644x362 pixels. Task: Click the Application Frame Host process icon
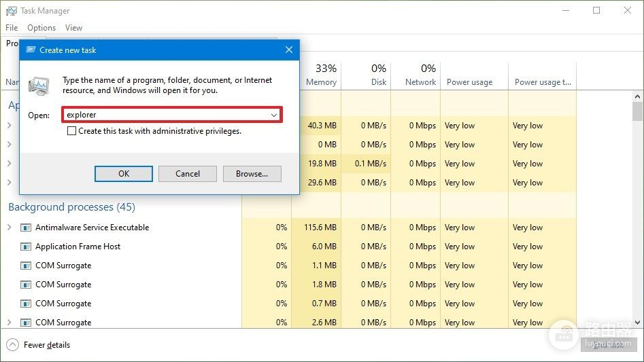coord(26,247)
